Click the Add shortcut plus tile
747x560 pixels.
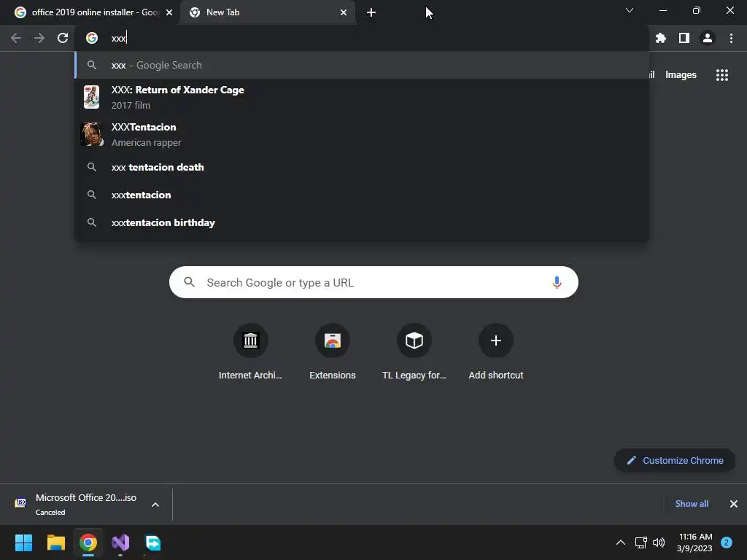click(x=496, y=352)
